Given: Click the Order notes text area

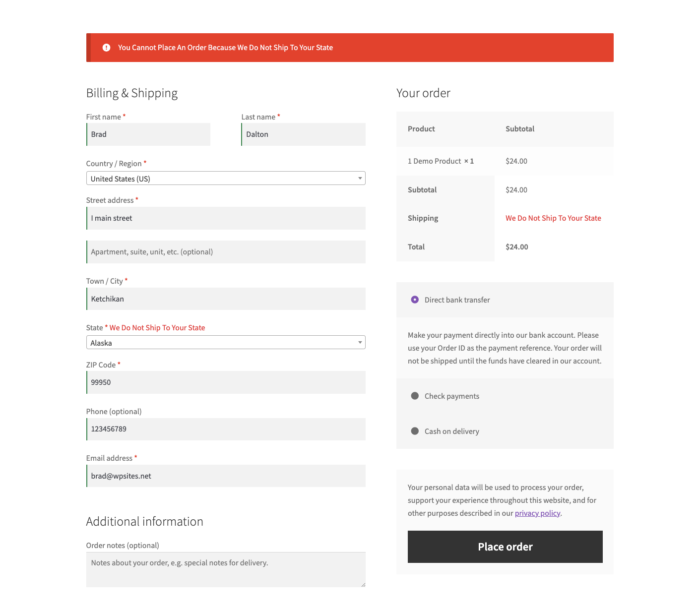Looking at the screenshot, I should pyautogui.click(x=226, y=569).
